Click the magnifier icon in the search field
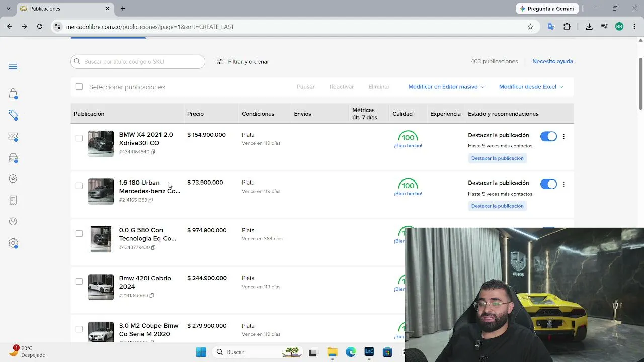The width and height of the screenshot is (644, 362). (77, 61)
